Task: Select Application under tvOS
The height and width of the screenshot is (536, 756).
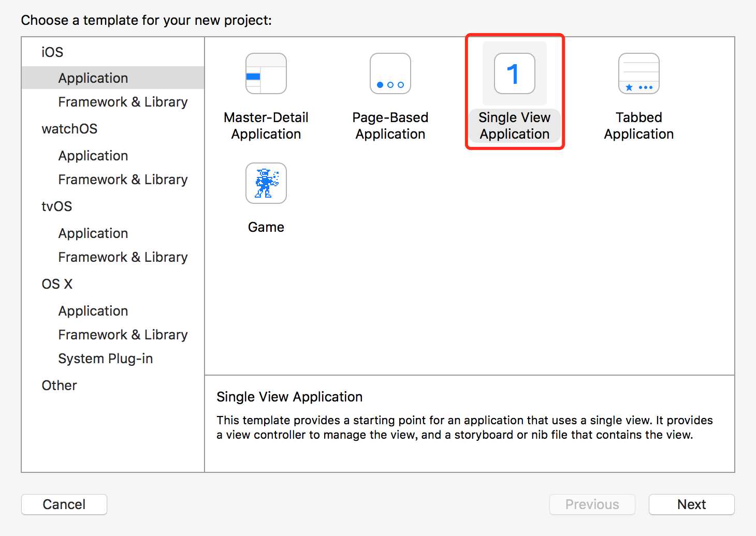Action: coord(93,233)
